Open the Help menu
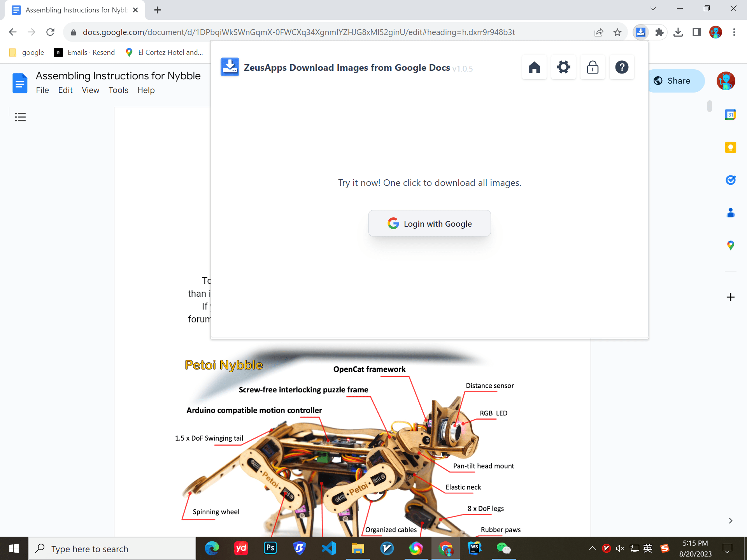The height and width of the screenshot is (560, 747). coord(146,90)
